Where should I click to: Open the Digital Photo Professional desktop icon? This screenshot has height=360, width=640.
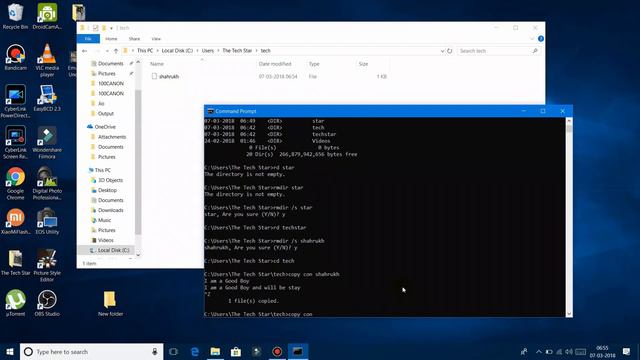[47, 184]
